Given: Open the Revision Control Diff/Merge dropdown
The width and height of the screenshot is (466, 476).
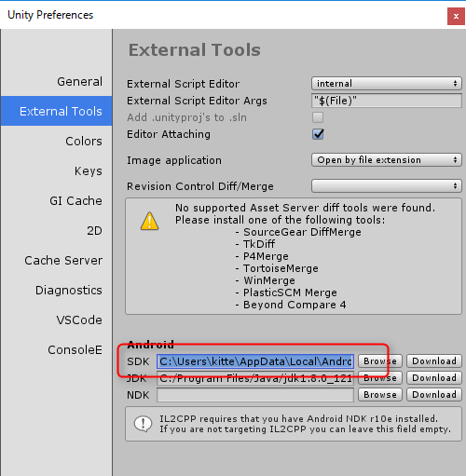Looking at the screenshot, I should click(x=387, y=186).
